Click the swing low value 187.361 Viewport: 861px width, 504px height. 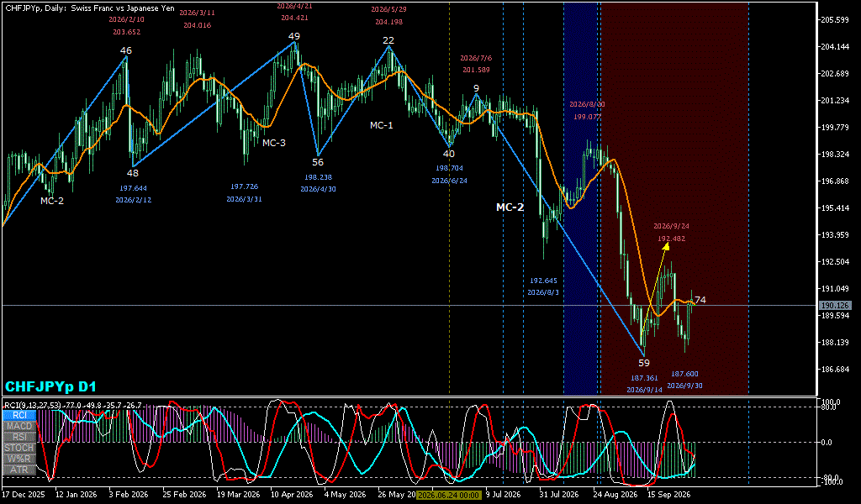pos(644,378)
